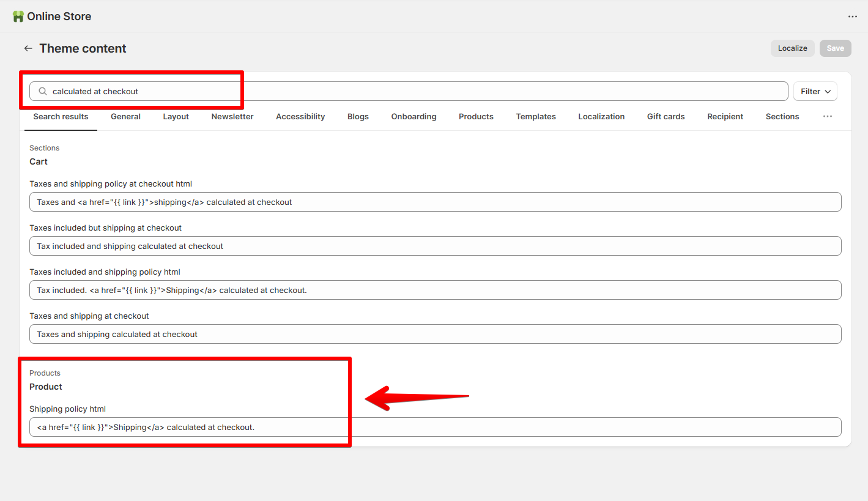Show more tabs via ellipsis icon

click(x=827, y=116)
